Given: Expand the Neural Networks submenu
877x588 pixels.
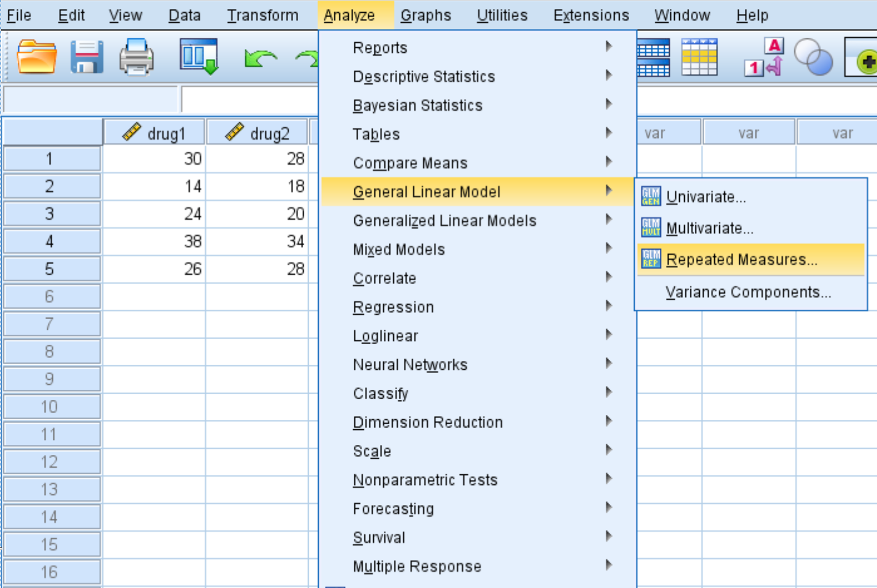Looking at the screenshot, I should [478, 365].
